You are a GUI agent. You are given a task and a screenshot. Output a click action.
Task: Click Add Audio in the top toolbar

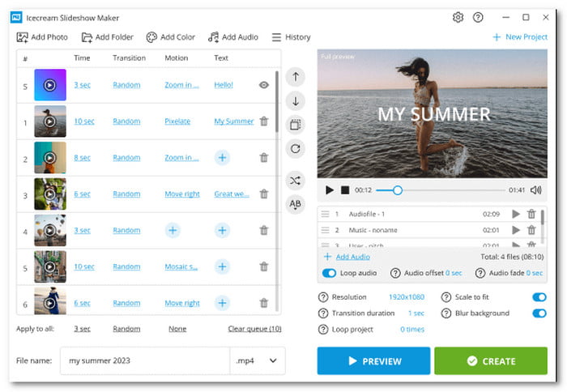[233, 37]
